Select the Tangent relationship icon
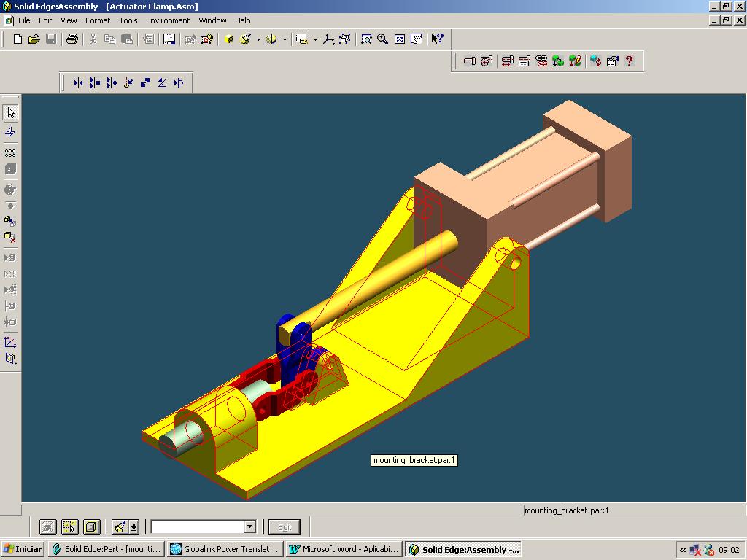 point(179,83)
